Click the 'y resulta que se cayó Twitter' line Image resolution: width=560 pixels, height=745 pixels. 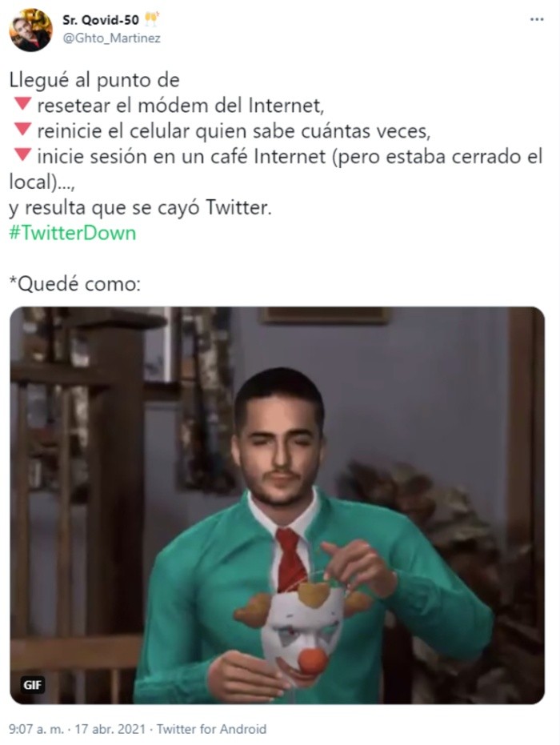[141, 208]
